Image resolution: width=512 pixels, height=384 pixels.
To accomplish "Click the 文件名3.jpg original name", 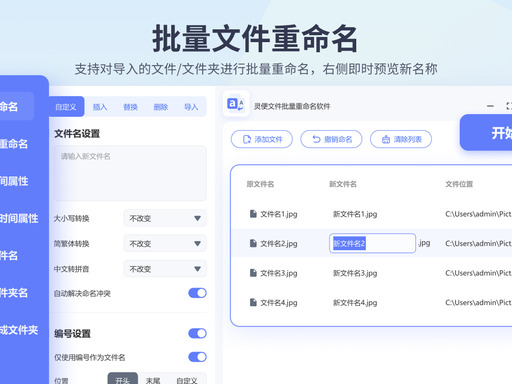I will [279, 273].
